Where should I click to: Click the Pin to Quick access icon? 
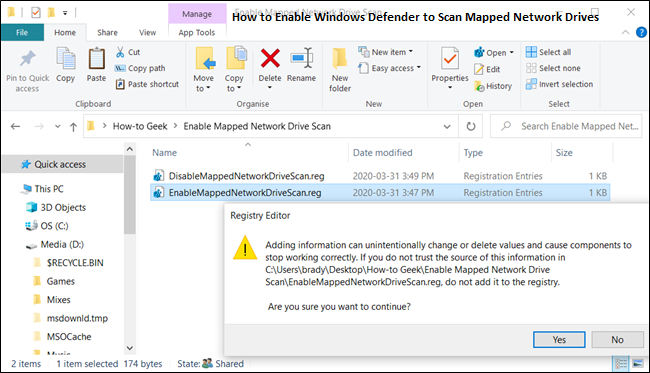click(27, 58)
